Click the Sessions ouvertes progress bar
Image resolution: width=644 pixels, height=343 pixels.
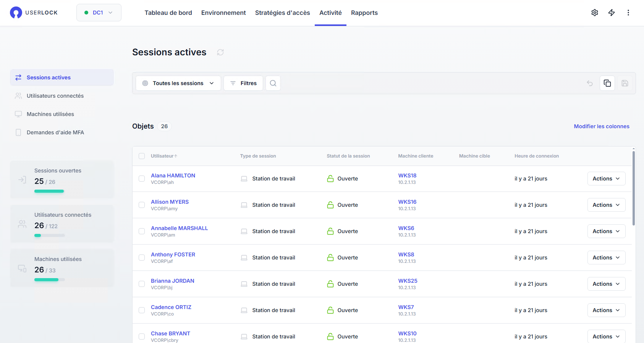(x=49, y=191)
